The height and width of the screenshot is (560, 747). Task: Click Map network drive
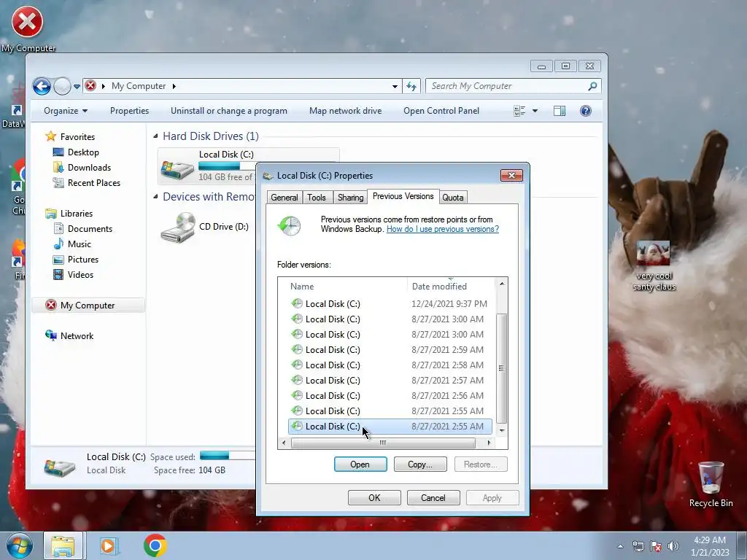pos(345,111)
